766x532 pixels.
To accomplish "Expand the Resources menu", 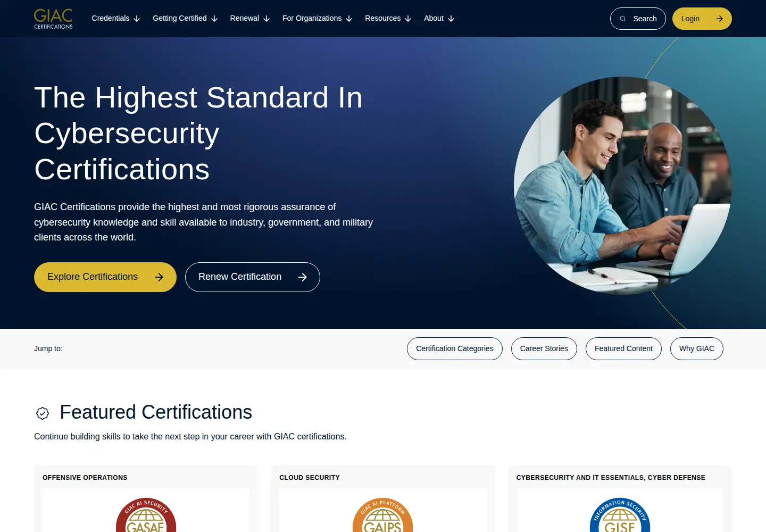I will (x=388, y=19).
